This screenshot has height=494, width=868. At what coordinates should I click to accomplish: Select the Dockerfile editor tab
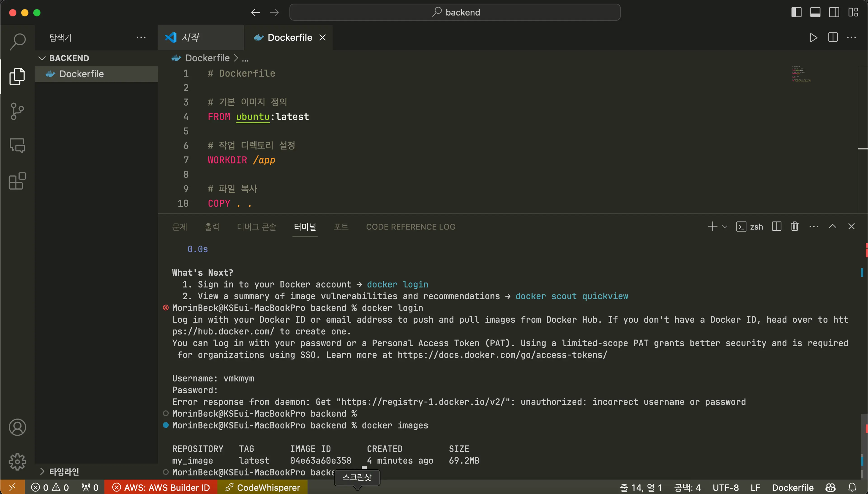tap(288, 37)
